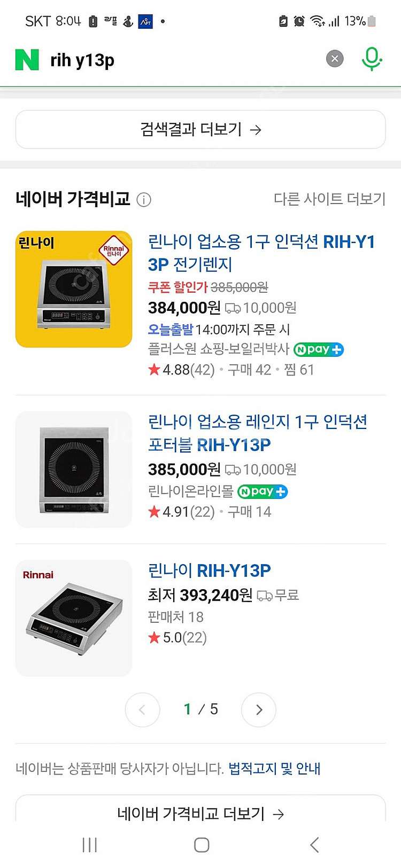This screenshot has width=401, height=868.
Task: Tap the green Naver N logo
Action: pos(27,59)
